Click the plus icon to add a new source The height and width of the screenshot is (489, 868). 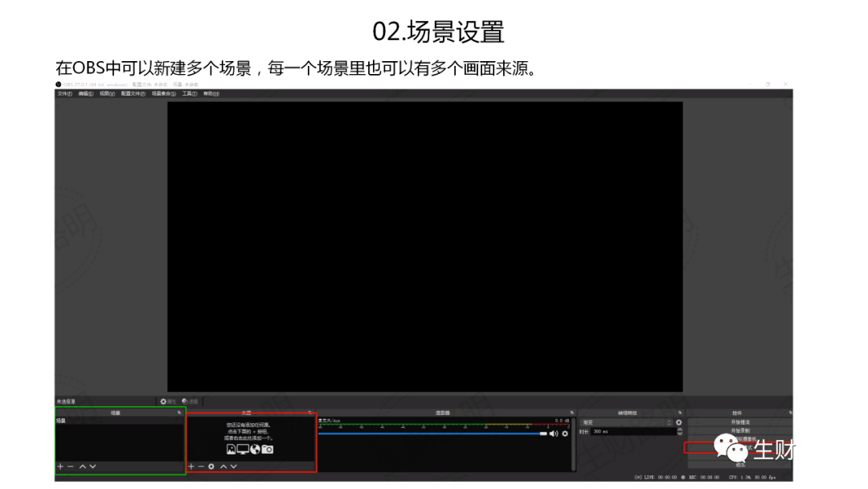pyautogui.click(x=191, y=466)
